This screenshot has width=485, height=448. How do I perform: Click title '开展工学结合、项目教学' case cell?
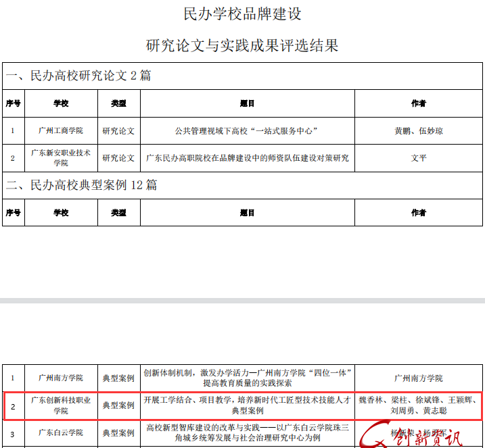248,405
